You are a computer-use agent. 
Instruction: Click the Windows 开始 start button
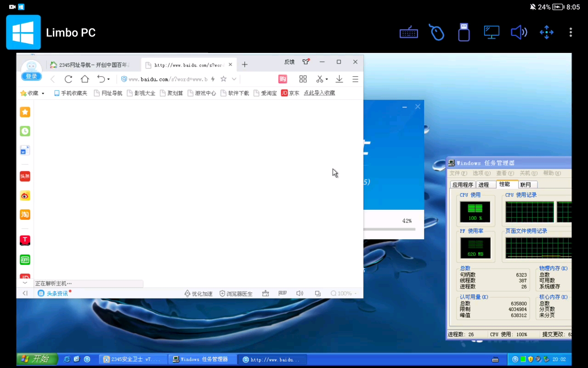point(37,359)
